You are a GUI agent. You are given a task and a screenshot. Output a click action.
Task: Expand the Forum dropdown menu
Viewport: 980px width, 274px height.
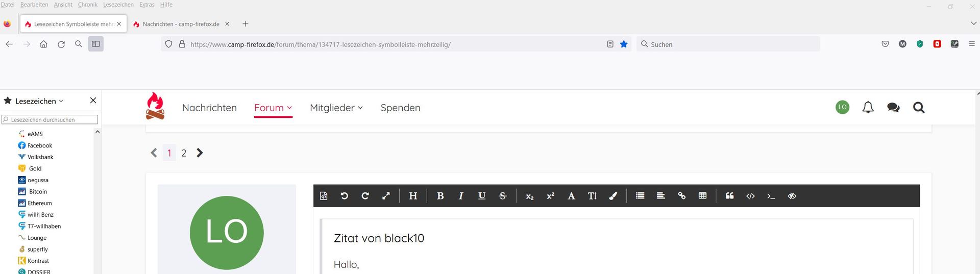273,108
